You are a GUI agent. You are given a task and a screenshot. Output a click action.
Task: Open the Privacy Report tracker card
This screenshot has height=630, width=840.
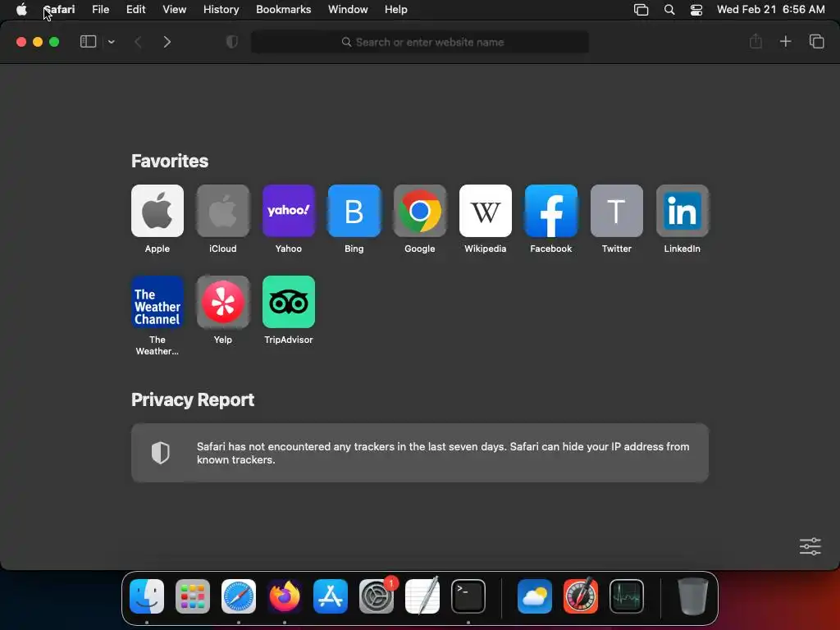click(x=420, y=453)
